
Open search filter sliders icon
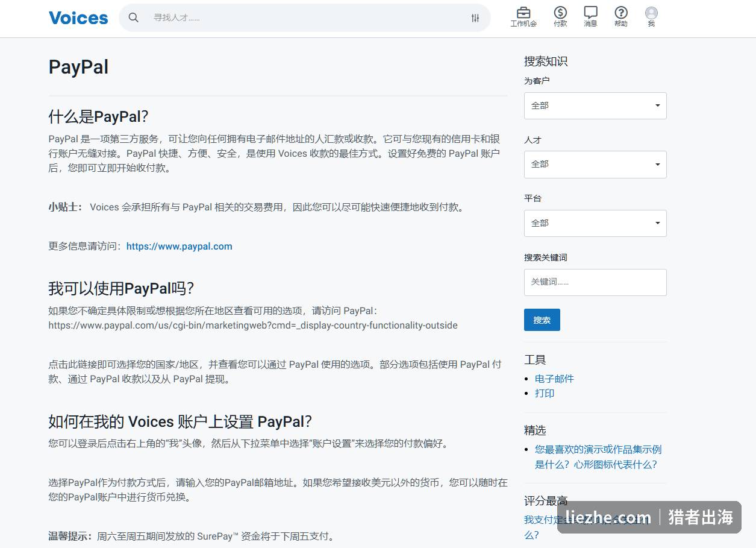coord(475,18)
